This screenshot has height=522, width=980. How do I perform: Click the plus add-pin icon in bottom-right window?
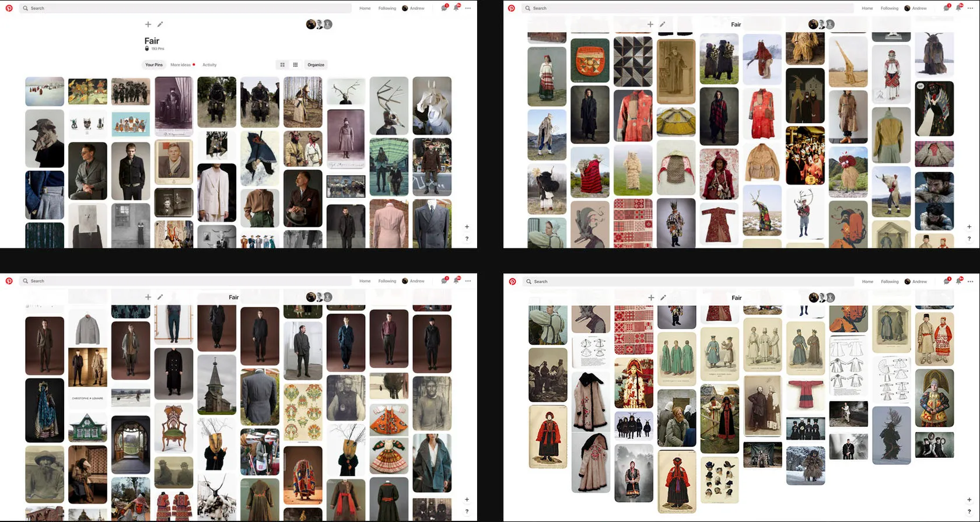tap(651, 297)
